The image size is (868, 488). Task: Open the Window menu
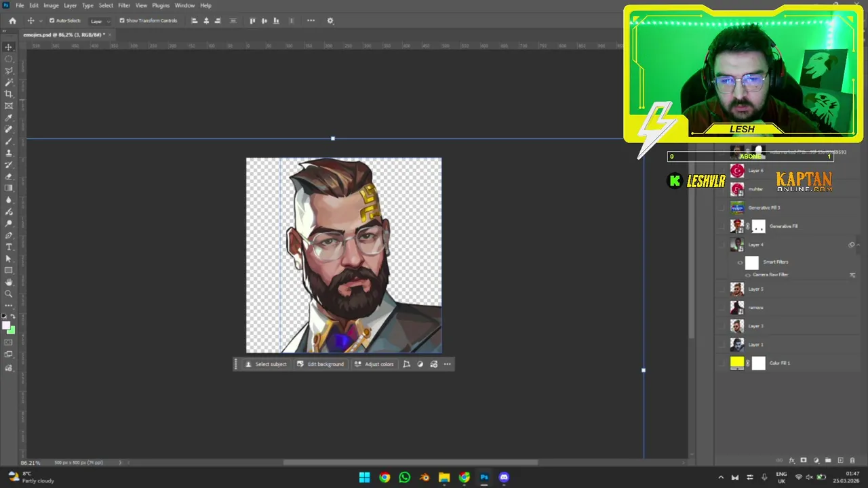pos(184,5)
